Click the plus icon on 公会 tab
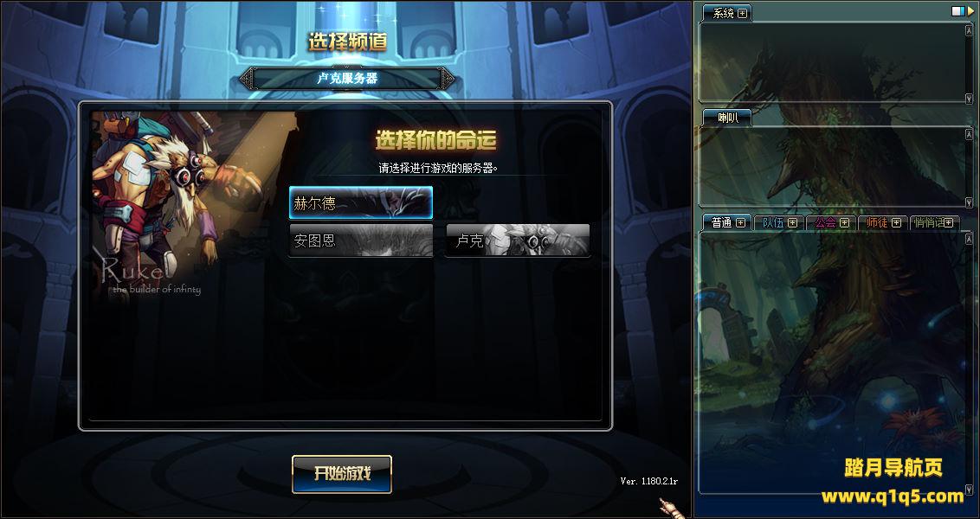This screenshot has height=519, width=980. tap(844, 222)
